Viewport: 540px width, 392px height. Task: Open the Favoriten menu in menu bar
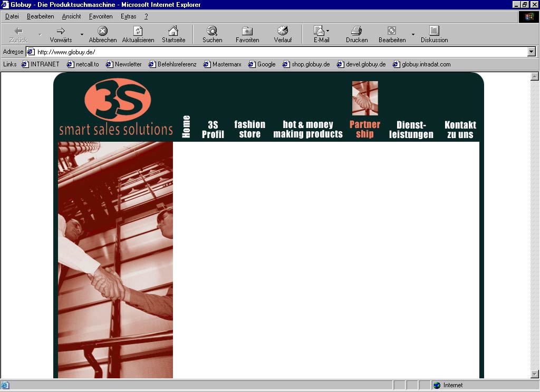pyautogui.click(x=101, y=16)
